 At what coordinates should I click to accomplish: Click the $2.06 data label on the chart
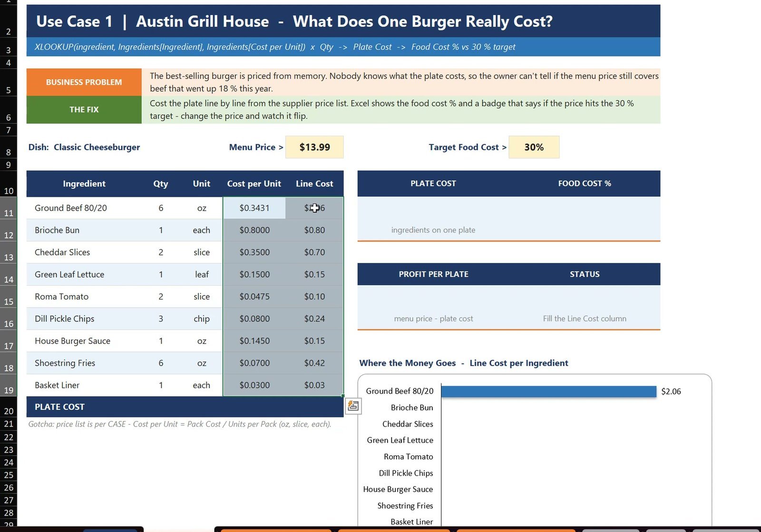[x=671, y=391]
